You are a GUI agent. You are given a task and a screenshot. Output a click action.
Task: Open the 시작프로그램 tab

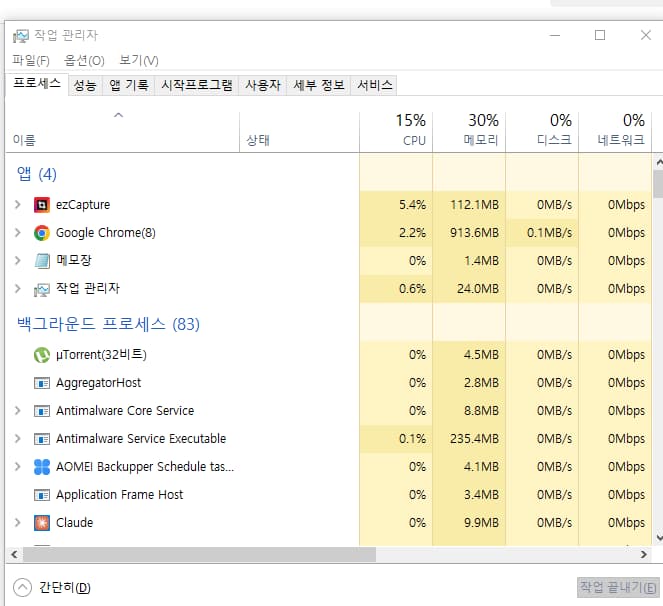tap(197, 86)
